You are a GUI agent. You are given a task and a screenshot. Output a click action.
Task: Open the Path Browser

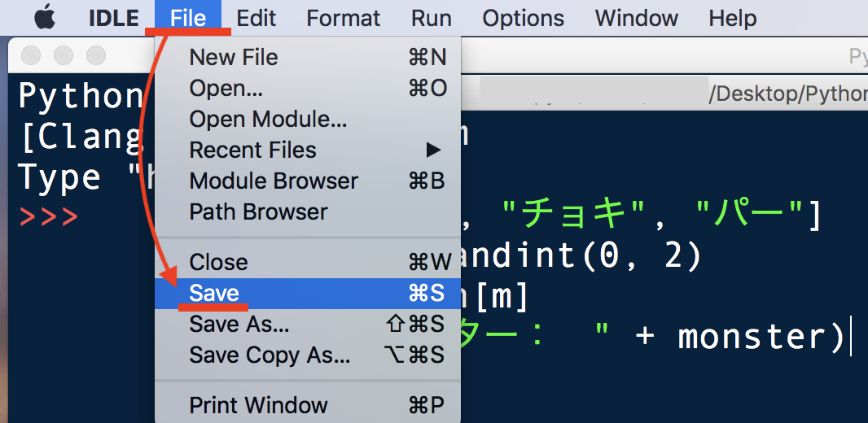[x=308, y=212]
